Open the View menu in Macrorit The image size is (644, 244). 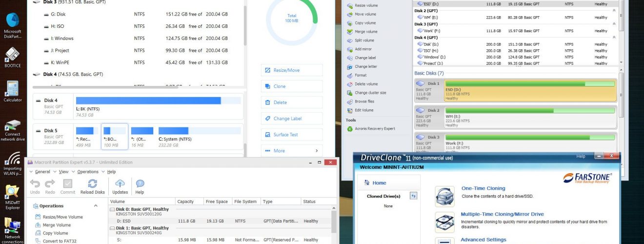[63, 172]
